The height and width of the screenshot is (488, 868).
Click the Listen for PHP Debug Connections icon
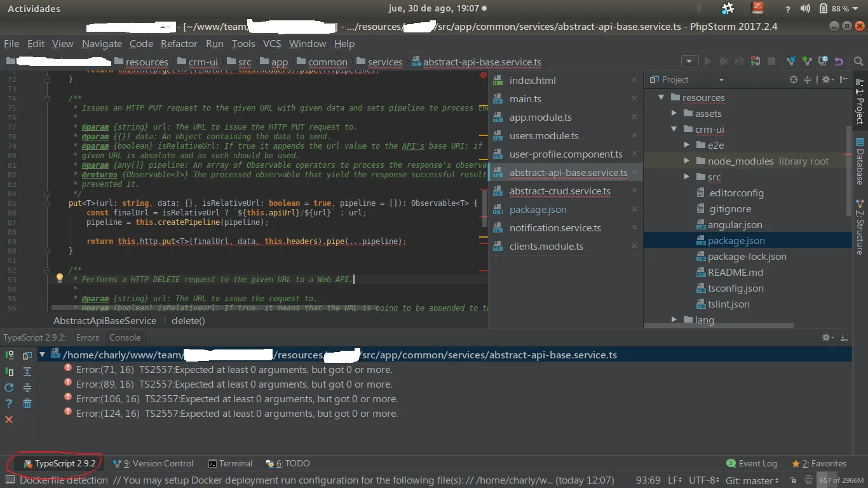tap(756, 62)
